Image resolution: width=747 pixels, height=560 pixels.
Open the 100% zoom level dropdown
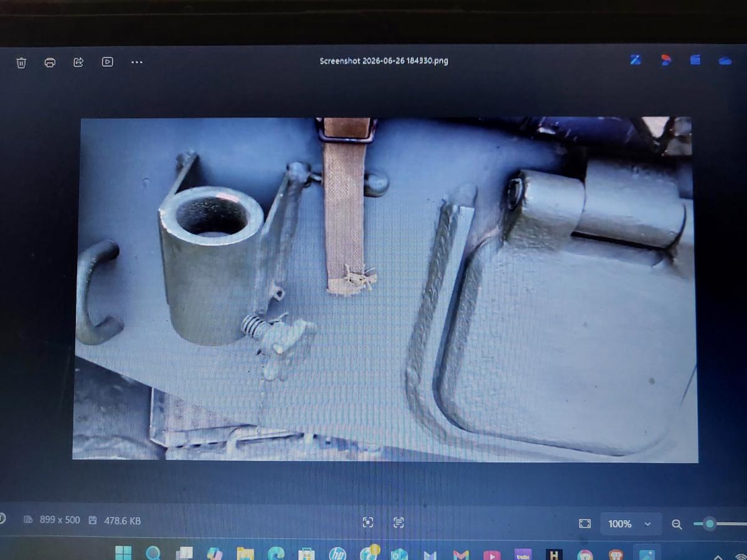click(x=631, y=524)
